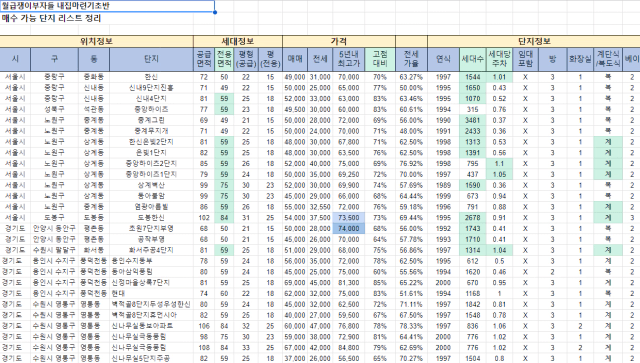The width and height of the screenshot is (640, 363).
Task: Click the 81,300 peak price cell
Action: (x=349, y=283)
